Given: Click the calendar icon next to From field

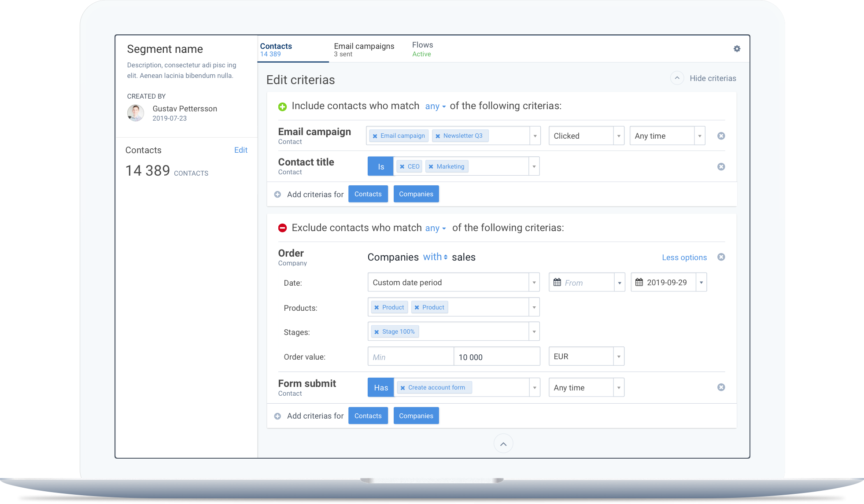Looking at the screenshot, I should pos(557,282).
